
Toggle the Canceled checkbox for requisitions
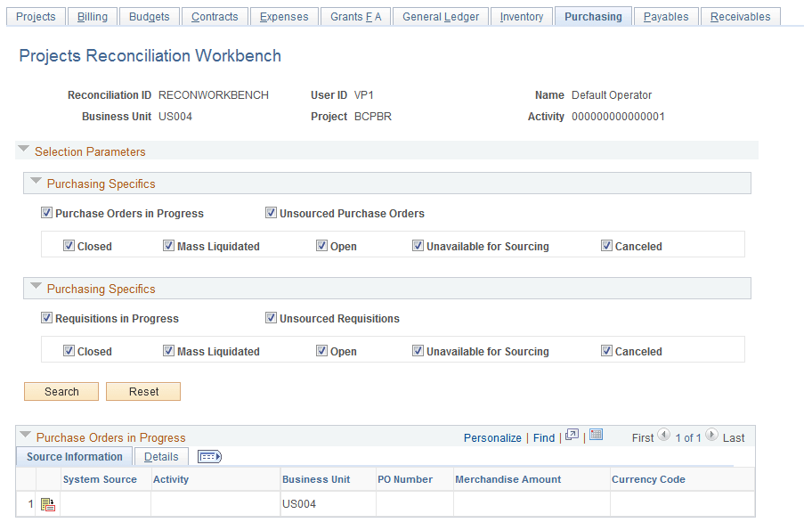(x=606, y=350)
